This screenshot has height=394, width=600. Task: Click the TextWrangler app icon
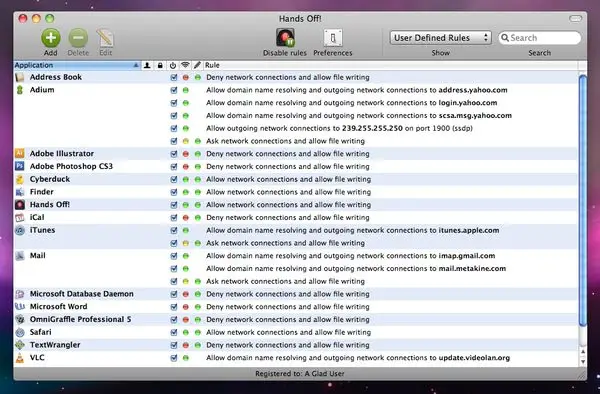(x=20, y=345)
